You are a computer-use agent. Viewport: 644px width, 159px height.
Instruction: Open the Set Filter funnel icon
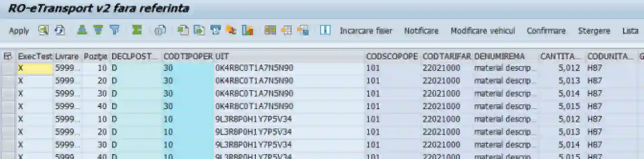[x=115, y=31]
